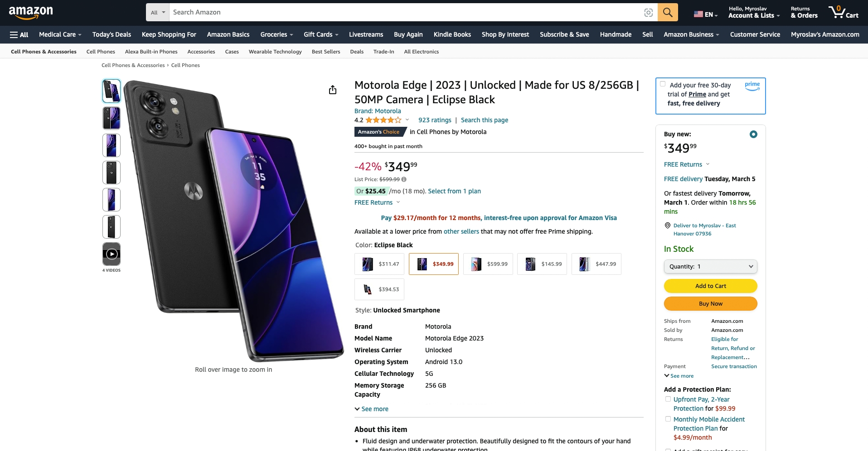The image size is (868, 451).
Task: Go to Amazon home via logo
Action: pyautogui.click(x=31, y=12)
